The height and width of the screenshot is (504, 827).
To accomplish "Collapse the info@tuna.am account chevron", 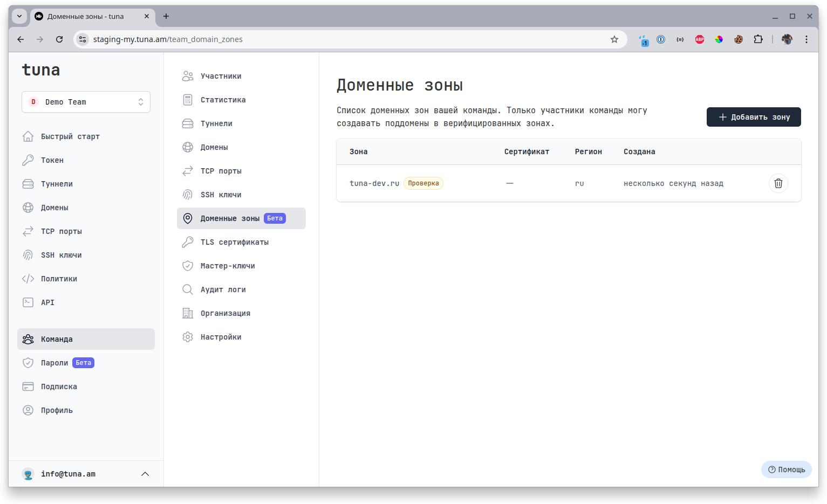I will pos(145,474).
